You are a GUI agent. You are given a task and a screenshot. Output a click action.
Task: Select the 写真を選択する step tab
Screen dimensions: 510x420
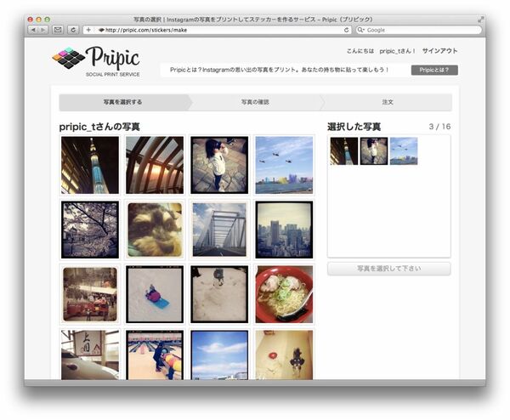tap(123, 102)
